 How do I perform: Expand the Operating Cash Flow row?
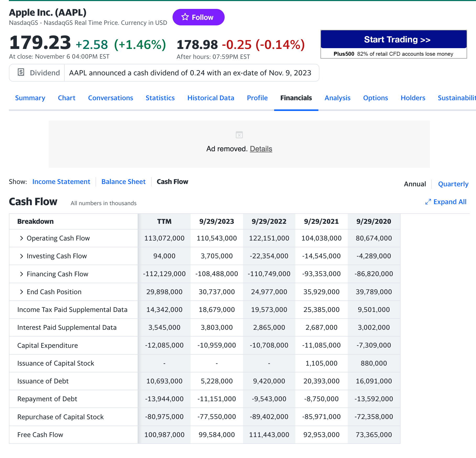[x=21, y=238]
